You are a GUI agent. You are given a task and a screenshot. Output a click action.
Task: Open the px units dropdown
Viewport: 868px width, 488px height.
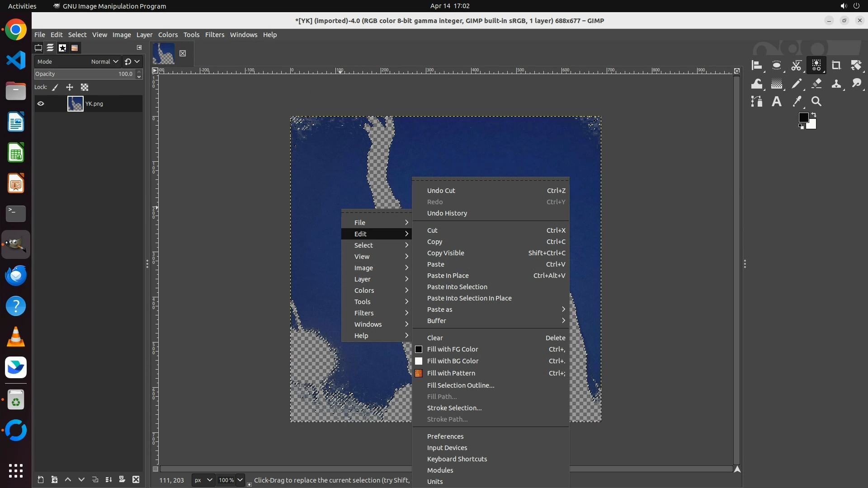tap(203, 480)
